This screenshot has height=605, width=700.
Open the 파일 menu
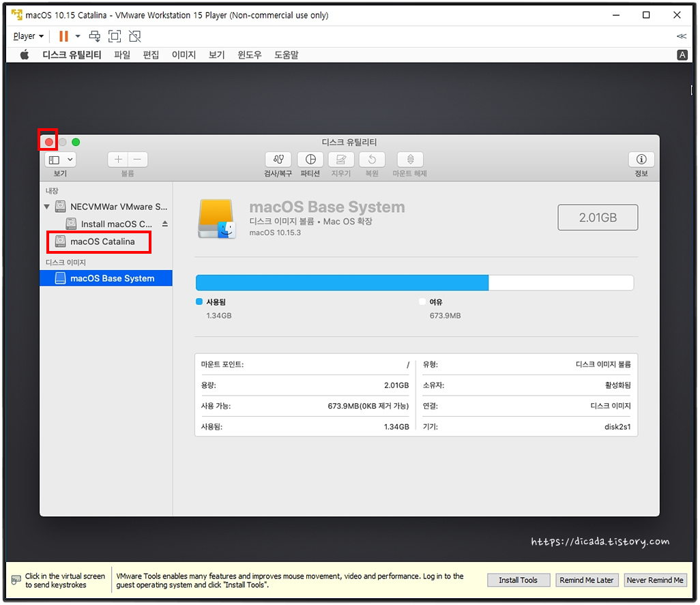(122, 55)
